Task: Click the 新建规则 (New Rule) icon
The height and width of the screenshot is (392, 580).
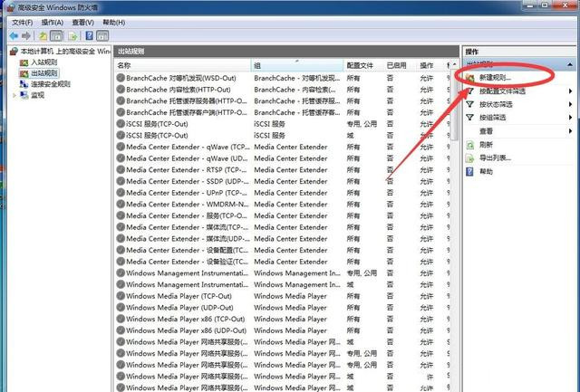Action: [x=470, y=78]
